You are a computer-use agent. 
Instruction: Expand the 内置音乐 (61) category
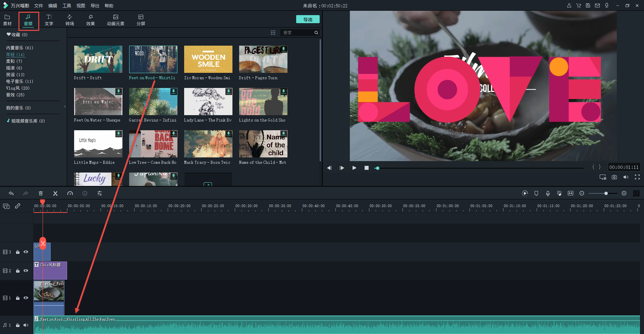pos(19,48)
